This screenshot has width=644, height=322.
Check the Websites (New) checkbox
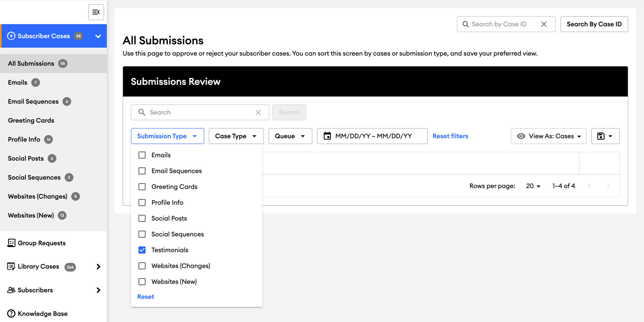tap(142, 281)
